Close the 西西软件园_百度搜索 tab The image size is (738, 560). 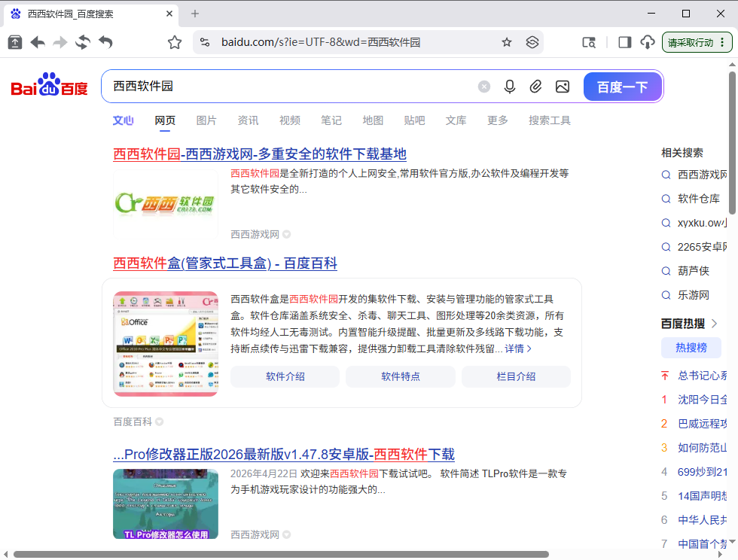tap(169, 14)
